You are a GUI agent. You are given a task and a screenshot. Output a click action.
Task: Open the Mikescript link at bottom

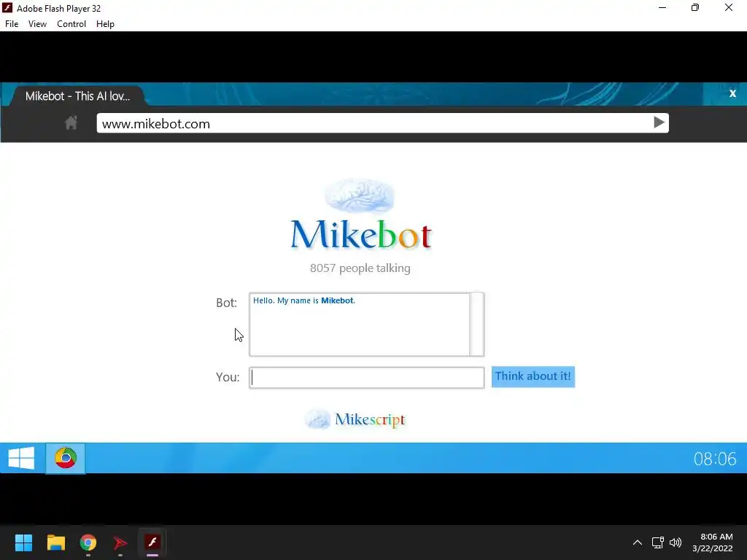[355, 419]
